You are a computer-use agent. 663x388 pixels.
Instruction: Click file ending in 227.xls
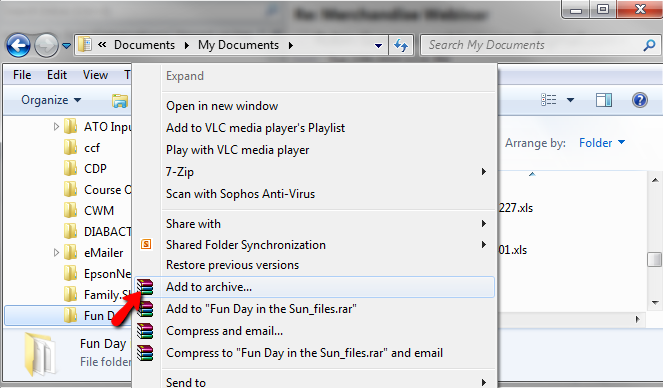pyautogui.click(x=516, y=208)
